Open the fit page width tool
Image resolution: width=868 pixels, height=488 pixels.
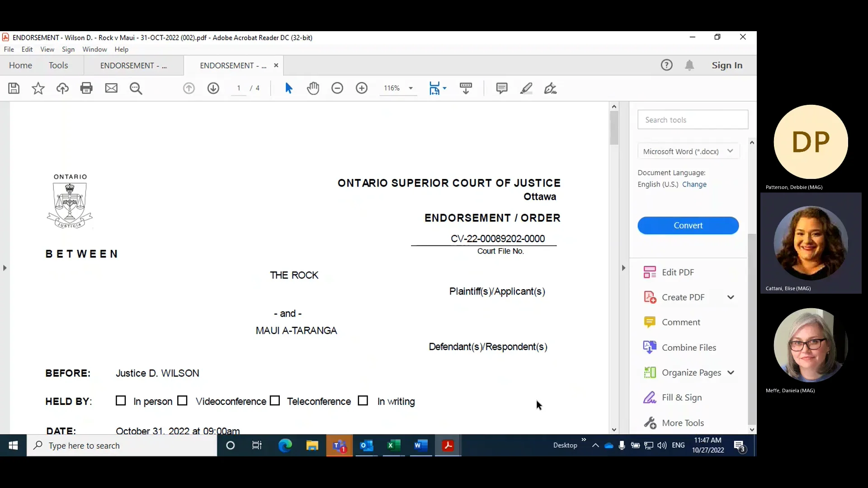[x=434, y=88]
